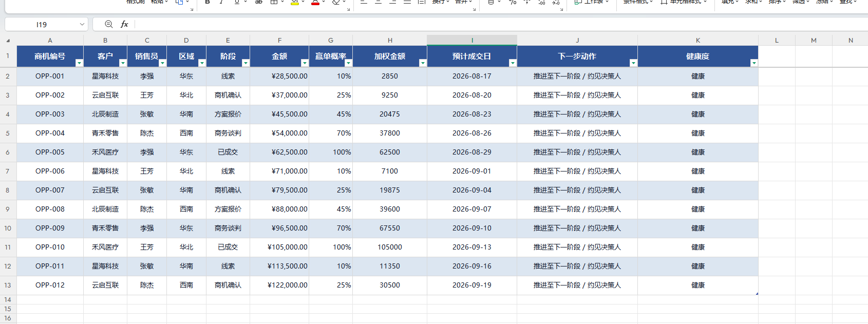
Task: Click the 商机编号 header cell
Action: [x=50, y=56]
